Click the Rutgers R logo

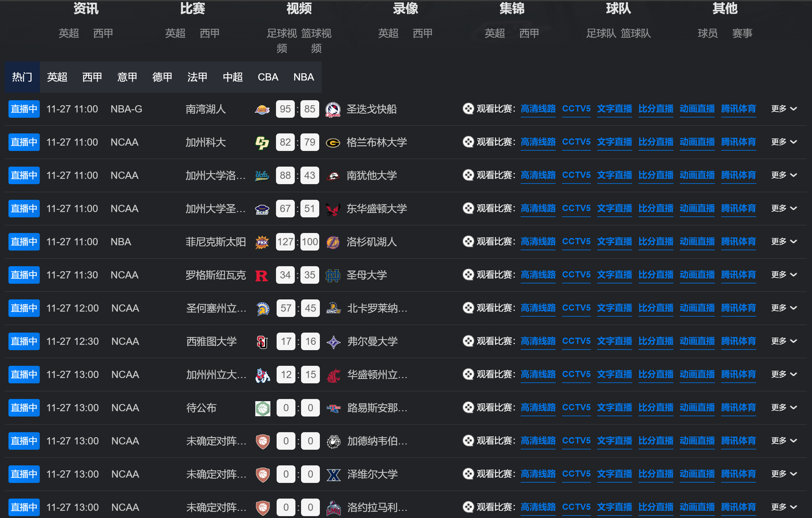[x=262, y=275]
